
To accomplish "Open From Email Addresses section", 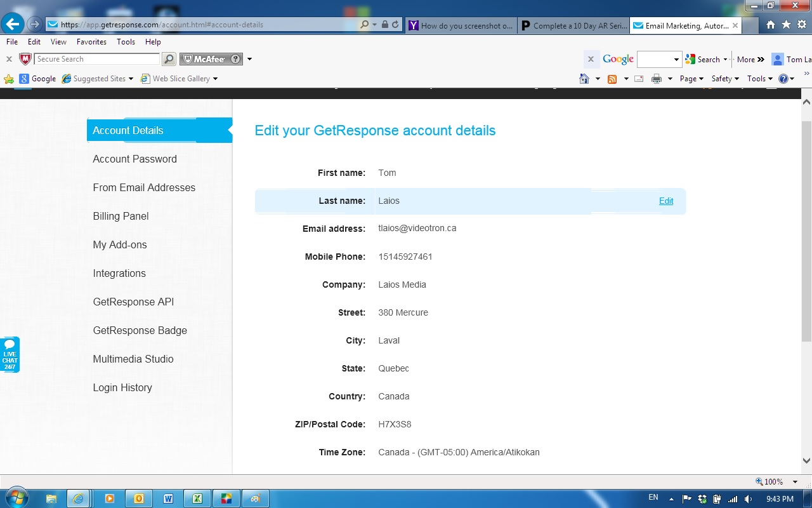I will pyautogui.click(x=144, y=187).
